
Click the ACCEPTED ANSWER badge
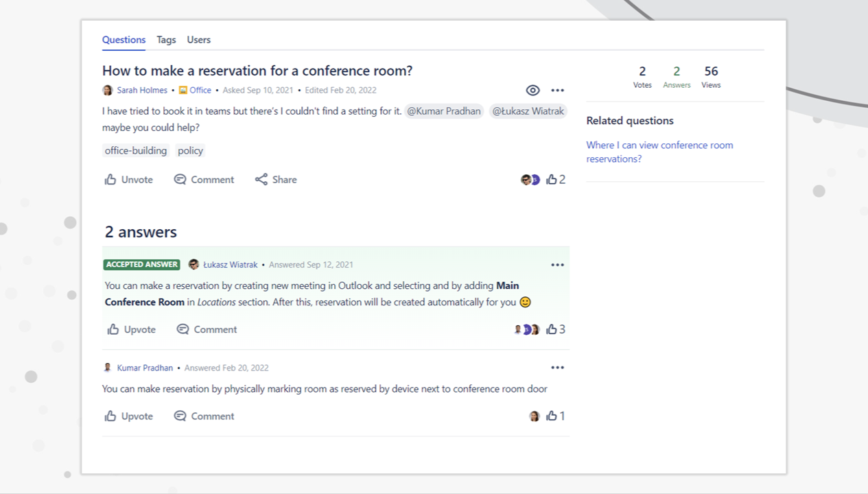142,265
